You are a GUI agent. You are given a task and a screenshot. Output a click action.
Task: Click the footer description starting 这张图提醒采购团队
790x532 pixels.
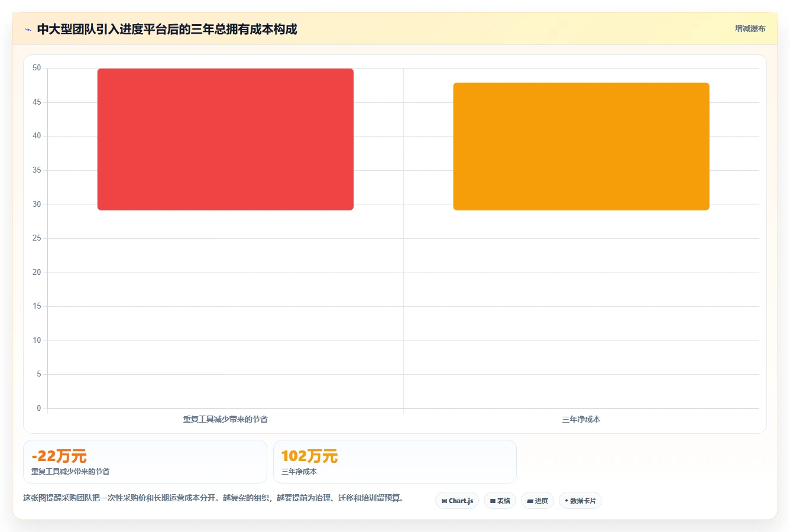215,498
